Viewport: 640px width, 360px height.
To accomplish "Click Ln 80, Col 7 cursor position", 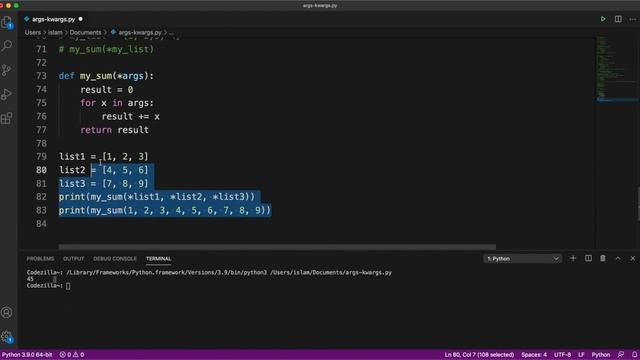I will tap(479, 355).
